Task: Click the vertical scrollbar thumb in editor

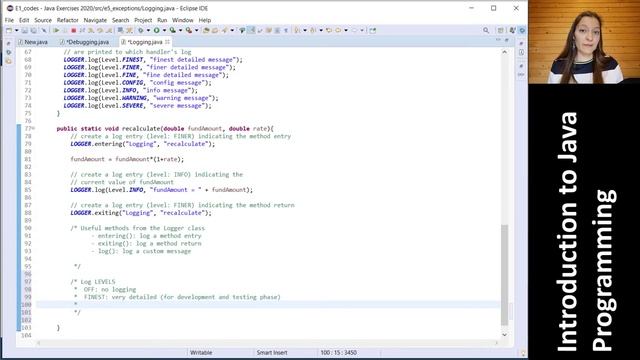Action: (504, 274)
